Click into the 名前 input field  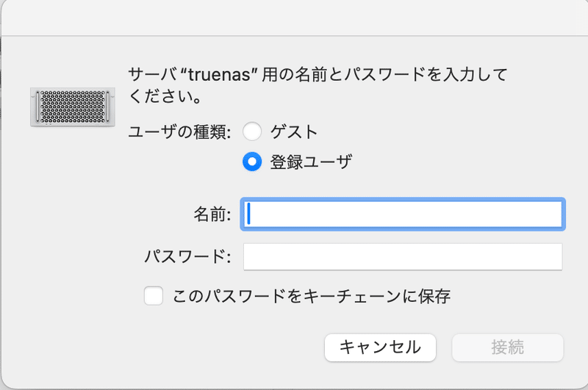click(x=404, y=214)
